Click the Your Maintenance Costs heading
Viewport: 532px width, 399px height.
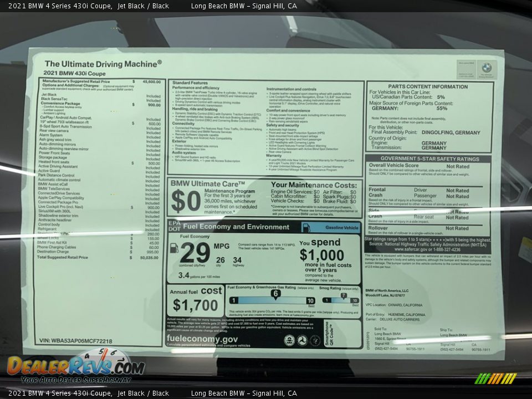(314, 185)
